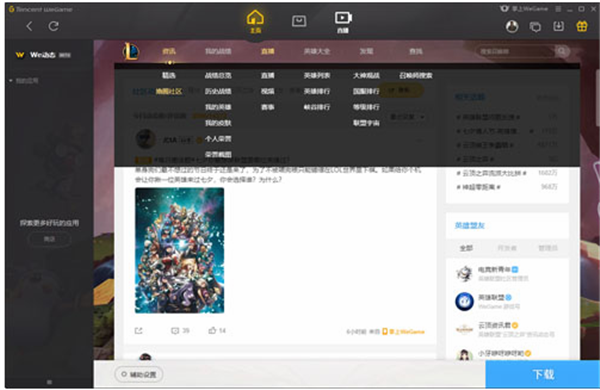Open the chat messages icon at top right
Screen dimensions: 600x390
pyautogui.click(x=535, y=26)
